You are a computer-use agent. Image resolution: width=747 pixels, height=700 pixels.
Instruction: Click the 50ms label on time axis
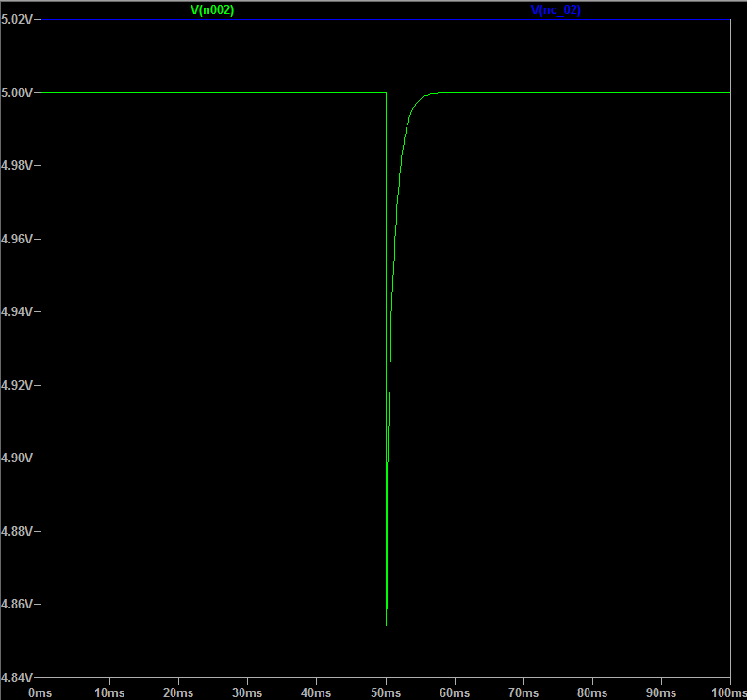point(385,692)
